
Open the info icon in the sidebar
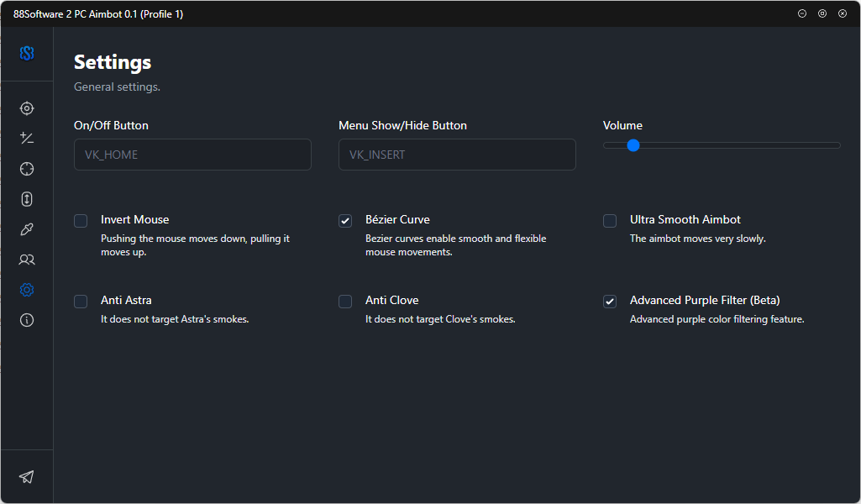point(27,320)
